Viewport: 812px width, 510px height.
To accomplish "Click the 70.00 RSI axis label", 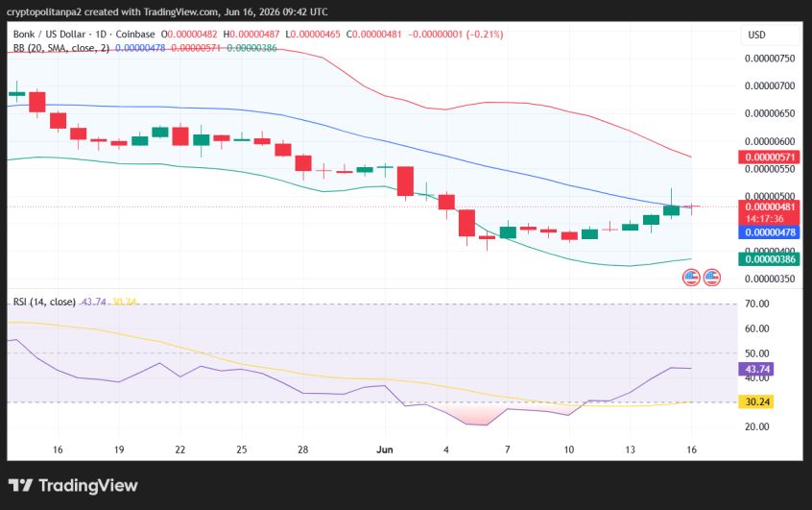I will pyautogui.click(x=756, y=304).
